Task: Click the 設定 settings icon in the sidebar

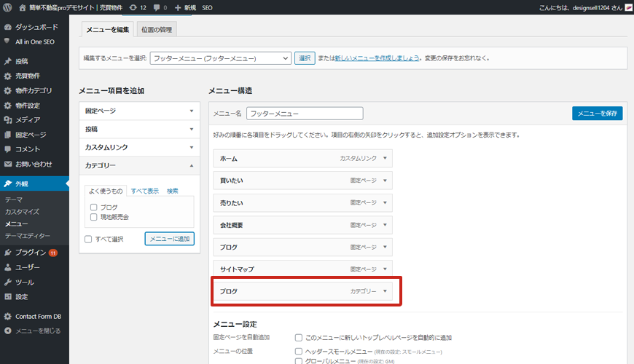Action: tap(8, 296)
